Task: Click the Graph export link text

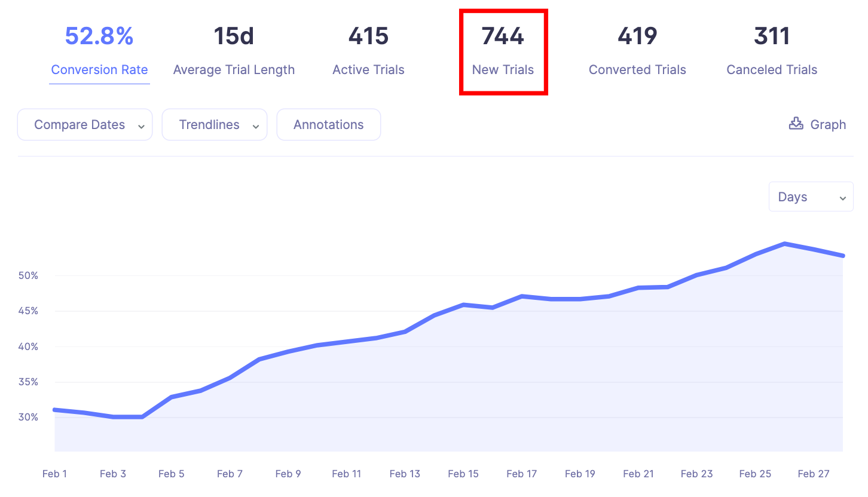Action: (x=828, y=125)
